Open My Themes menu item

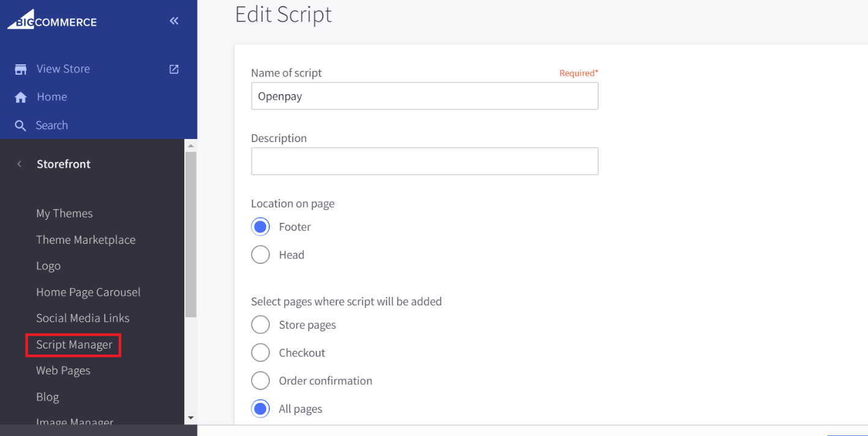click(64, 214)
